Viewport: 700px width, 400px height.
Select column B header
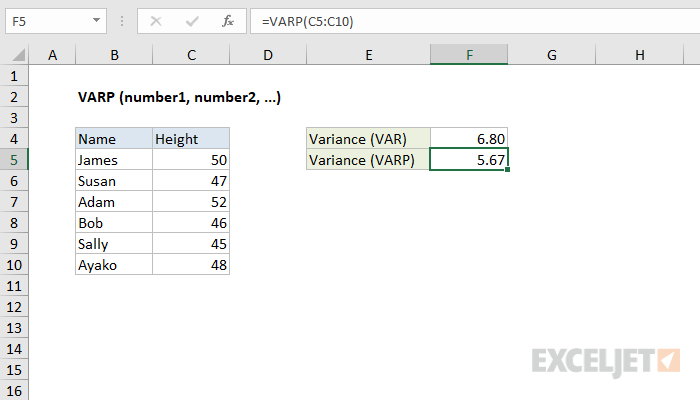(114, 55)
